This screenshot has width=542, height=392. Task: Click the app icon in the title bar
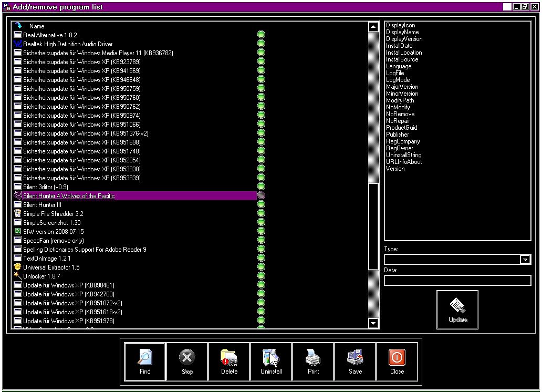[7, 7]
